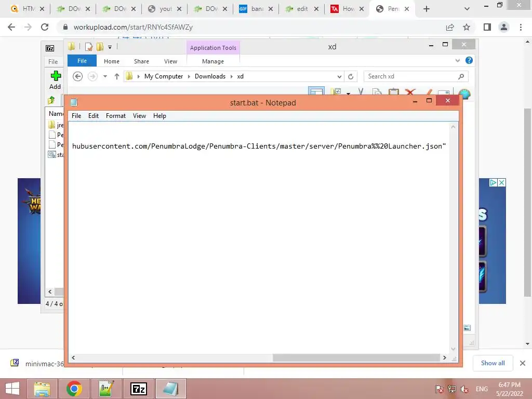Click 7-Zip up-one-level folder icon
Viewport: 532px width, 399px height.
(x=51, y=100)
